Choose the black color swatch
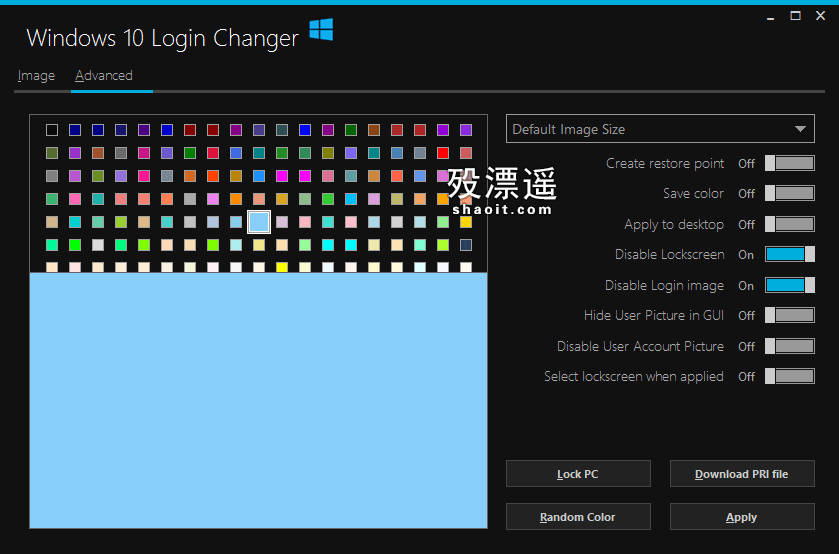 coord(52,130)
